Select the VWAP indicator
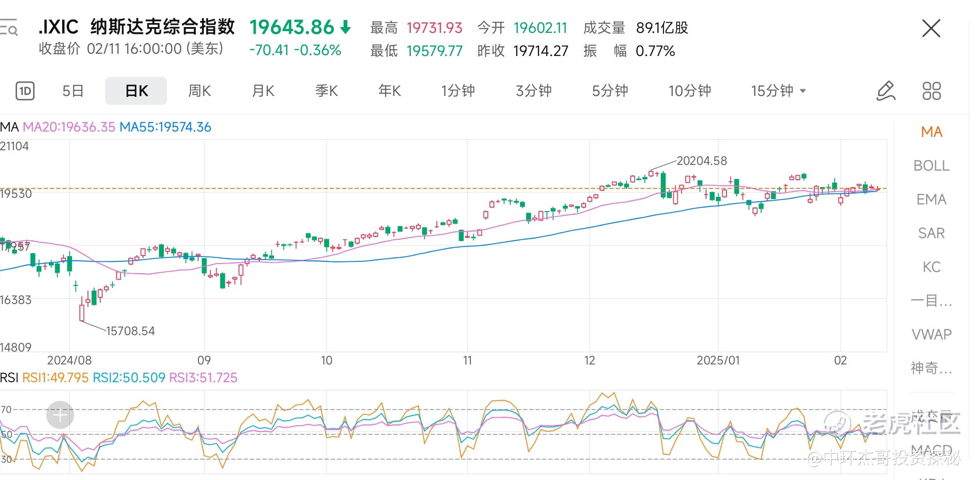This screenshot has height=480, width=980. point(931,334)
